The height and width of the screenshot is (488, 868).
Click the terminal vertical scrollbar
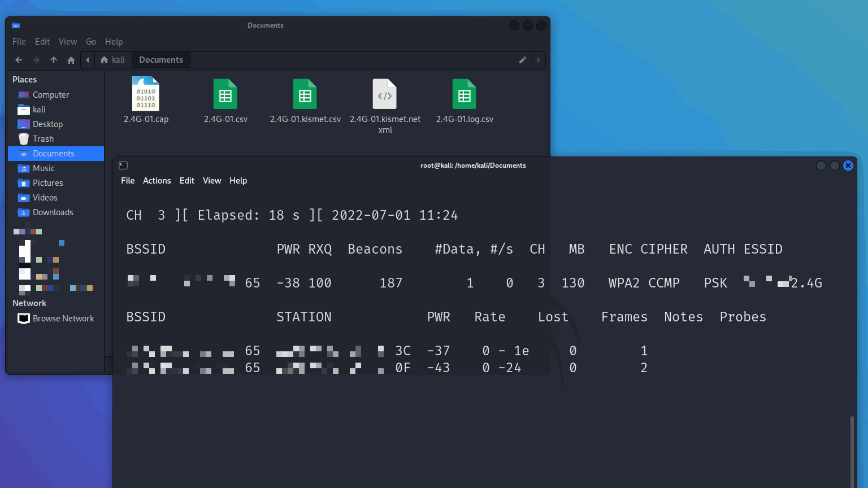pyautogui.click(x=852, y=452)
